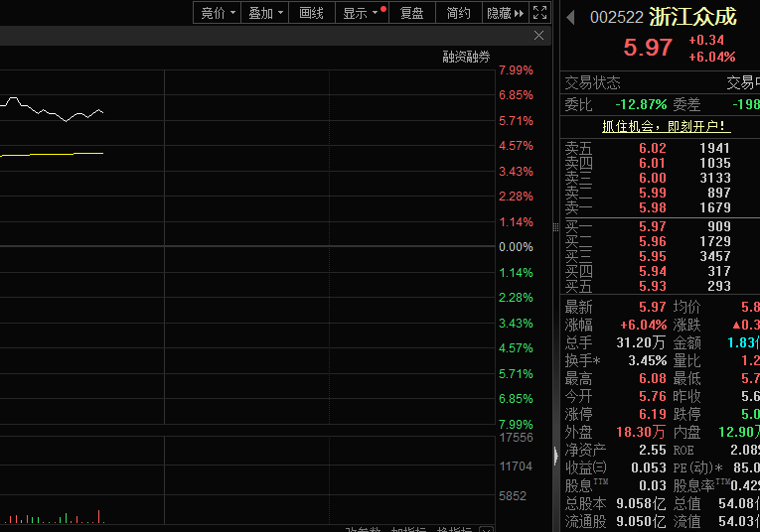Toggle 简约 simplified view mode
Viewport: 760px width, 532px height.
[458, 13]
